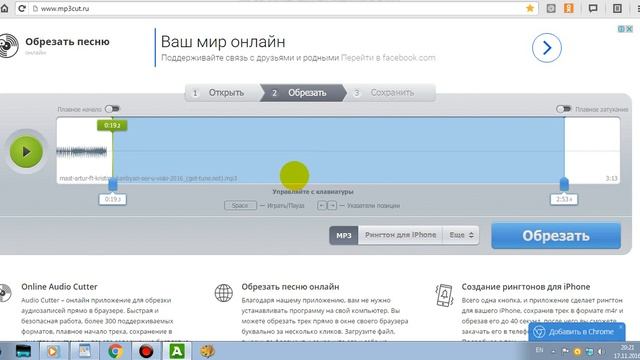The height and width of the screenshot is (360, 640).
Task: Click the green 0:19 playhead marker
Action: click(x=112, y=125)
